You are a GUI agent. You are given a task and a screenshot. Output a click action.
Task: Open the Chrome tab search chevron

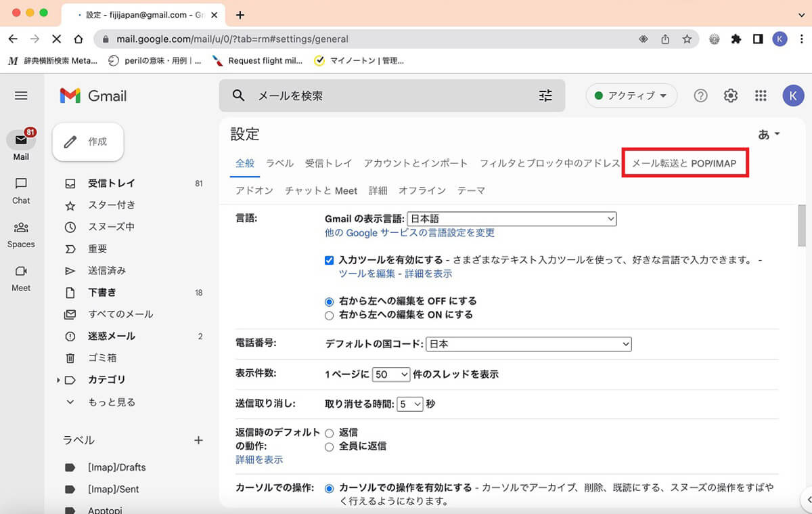pyautogui.click(x=801, y=15)
